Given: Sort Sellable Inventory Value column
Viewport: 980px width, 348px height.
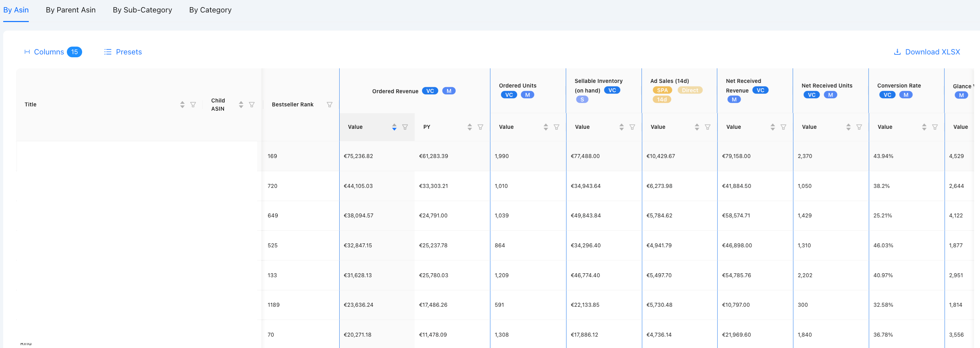Looking at the screenshot, I should click(x=621, y=127).
